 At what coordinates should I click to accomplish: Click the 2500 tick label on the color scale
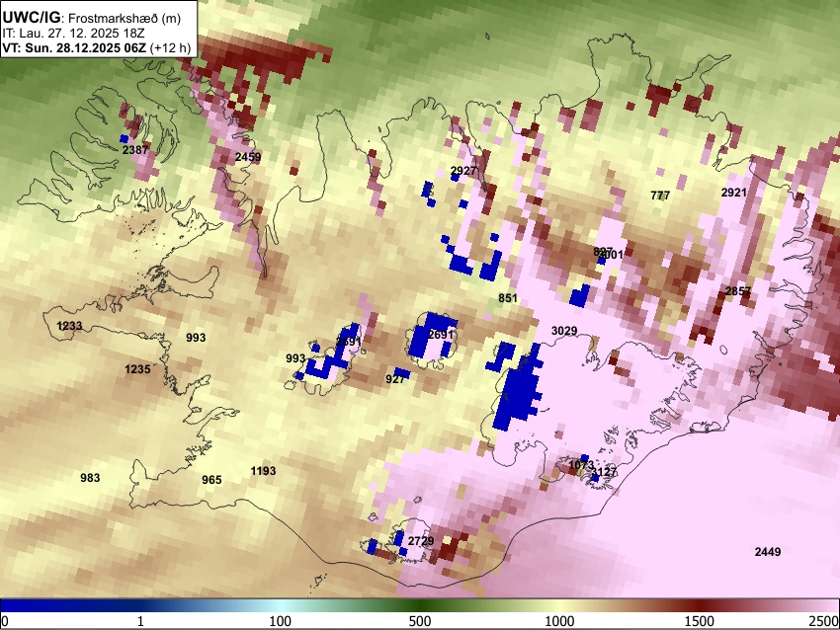pos(824,621)
